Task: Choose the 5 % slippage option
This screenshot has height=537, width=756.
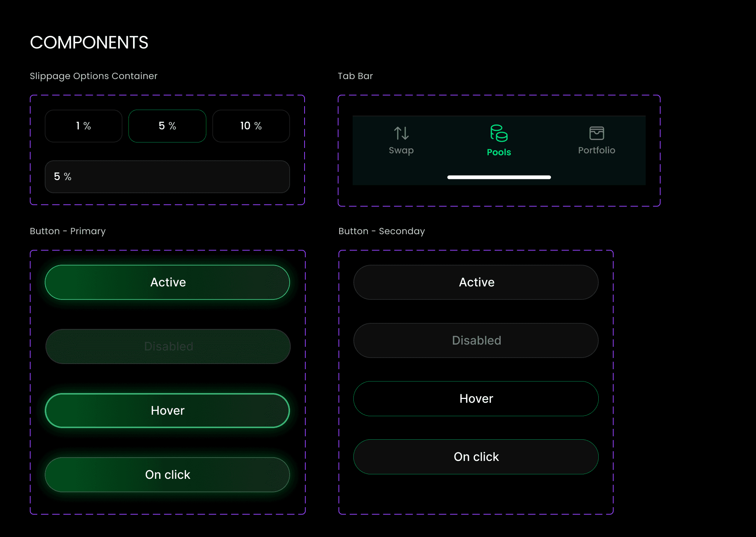Action: (167, 126)
